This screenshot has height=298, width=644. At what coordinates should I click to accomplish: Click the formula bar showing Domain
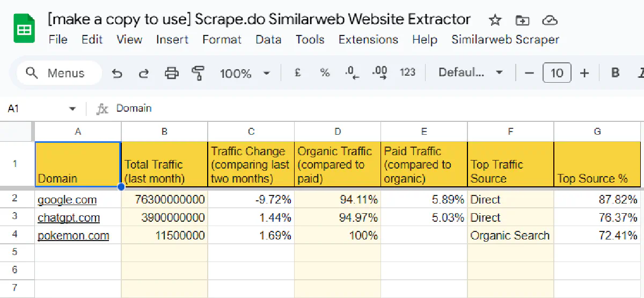coord(376,109)
